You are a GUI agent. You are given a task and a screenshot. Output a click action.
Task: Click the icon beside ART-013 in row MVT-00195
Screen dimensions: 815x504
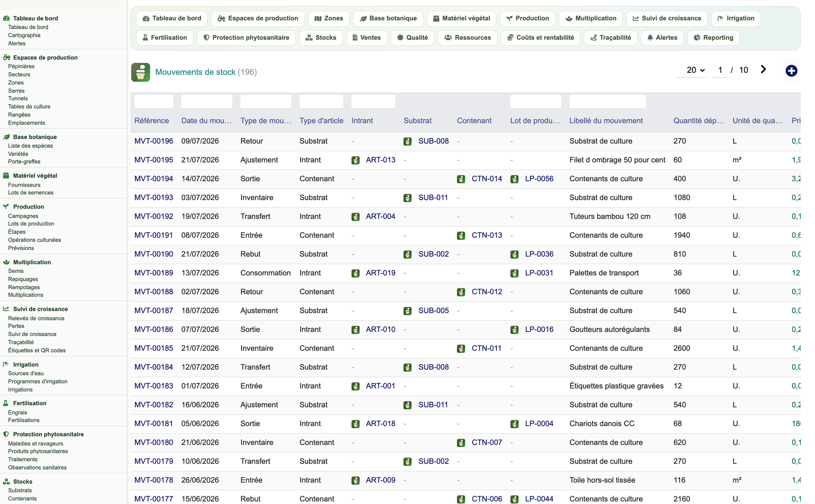tap(356, 160)
